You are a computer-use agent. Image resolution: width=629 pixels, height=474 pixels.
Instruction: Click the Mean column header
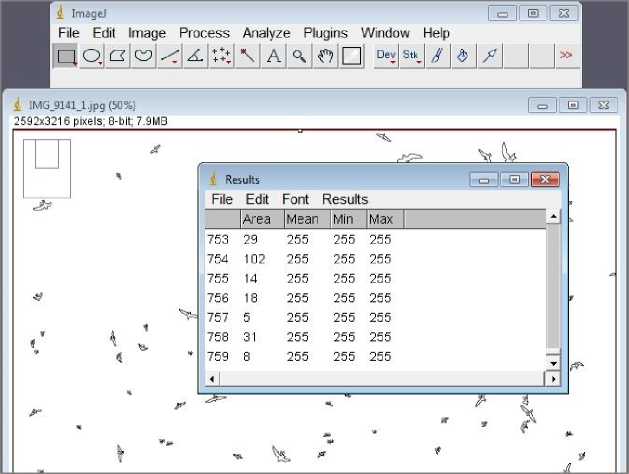308,219
